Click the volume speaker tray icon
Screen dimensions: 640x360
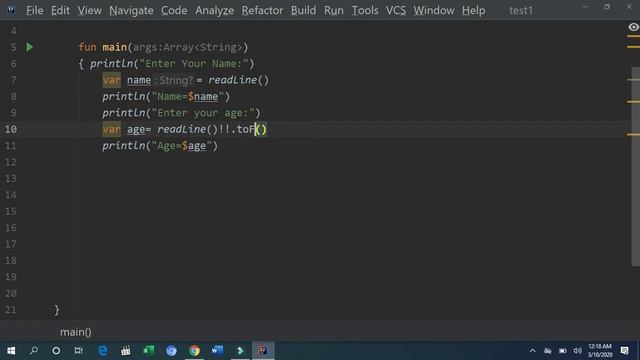tap(577, 351)
